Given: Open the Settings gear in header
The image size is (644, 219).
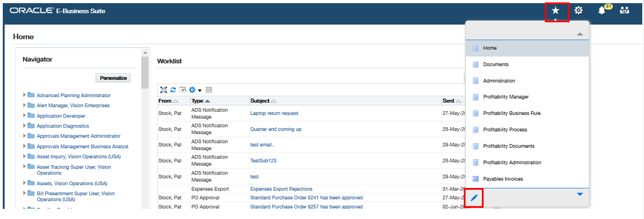Looking at the screenshot, I should tap(578, 11).
